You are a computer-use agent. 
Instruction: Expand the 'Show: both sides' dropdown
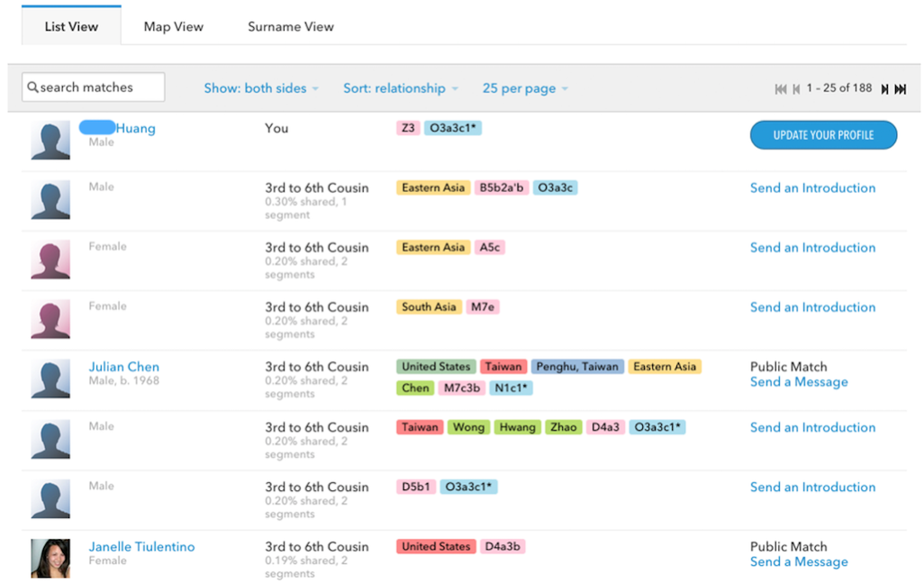[x=261, y=88]
